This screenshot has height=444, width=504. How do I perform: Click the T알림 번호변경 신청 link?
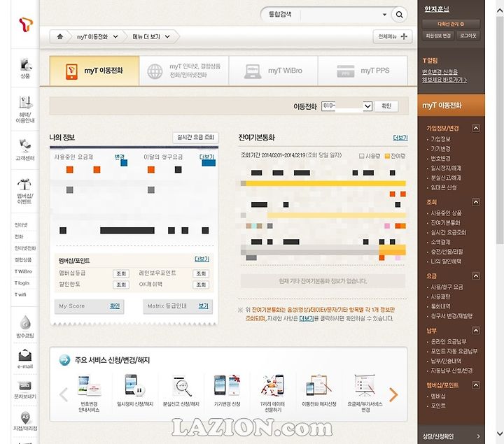444,76
